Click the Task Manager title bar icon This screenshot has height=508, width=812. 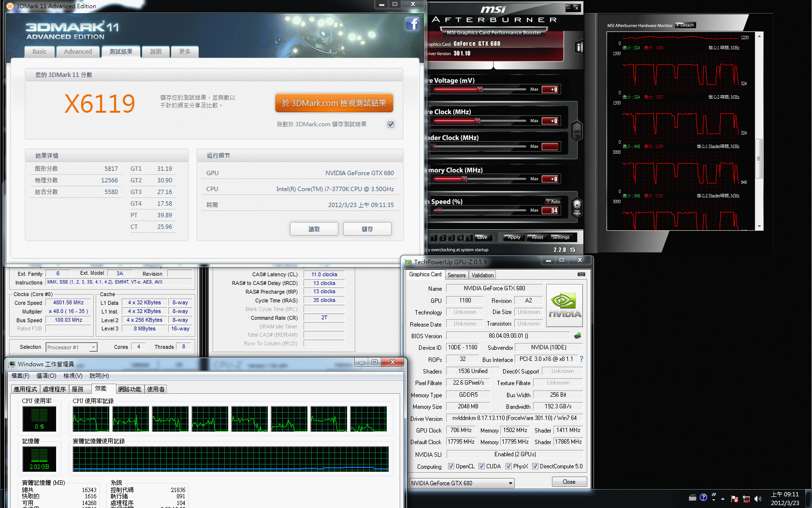point(11,364)
